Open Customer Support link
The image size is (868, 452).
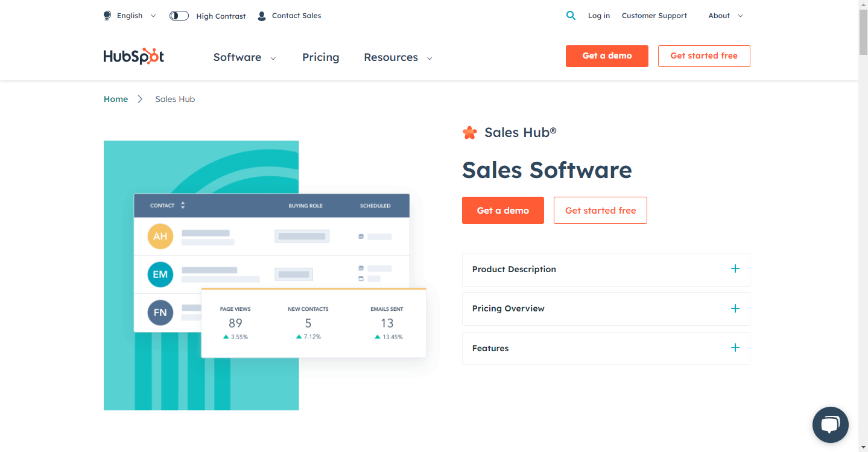click(x=654, y=16)
